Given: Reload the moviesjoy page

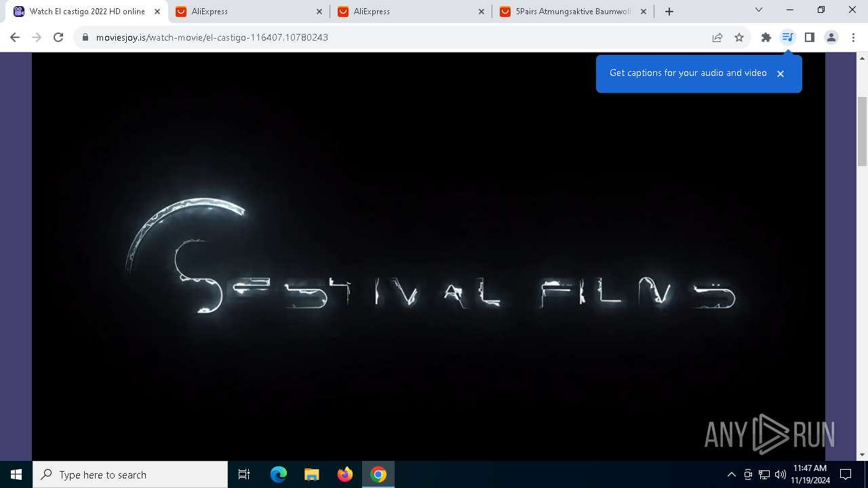Looking at the screenshot, I should (58, 37).
